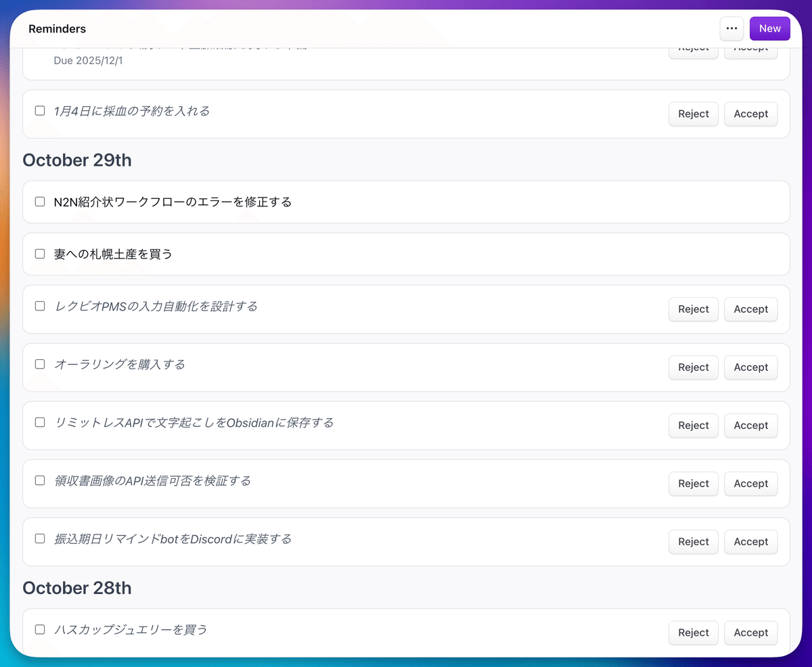Reject the リミットレスAPI Obsidian reminder
This screenshot has height=667, width=812.
pyautogui.click(x=693, y=425)
